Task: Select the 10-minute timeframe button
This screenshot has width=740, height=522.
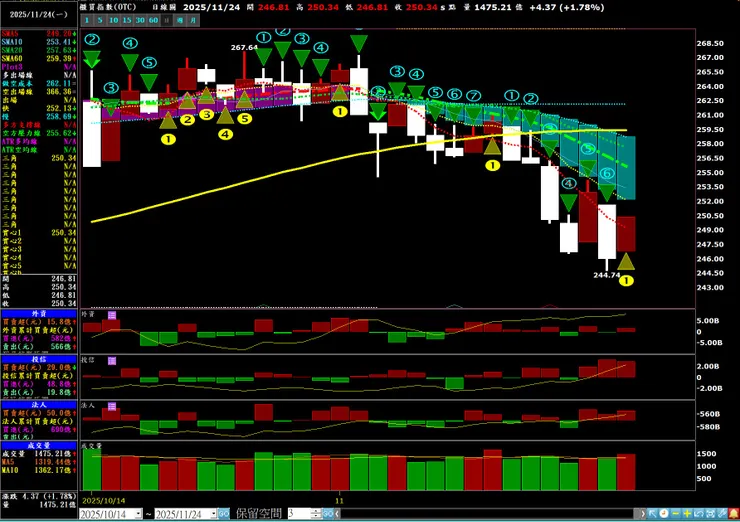Action: (113, 20)
